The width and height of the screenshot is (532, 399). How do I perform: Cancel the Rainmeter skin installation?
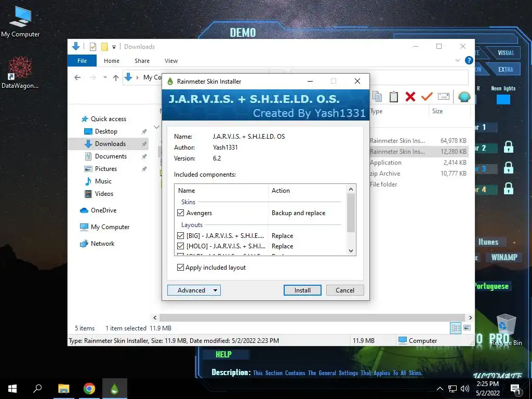[x=345, y=290]
